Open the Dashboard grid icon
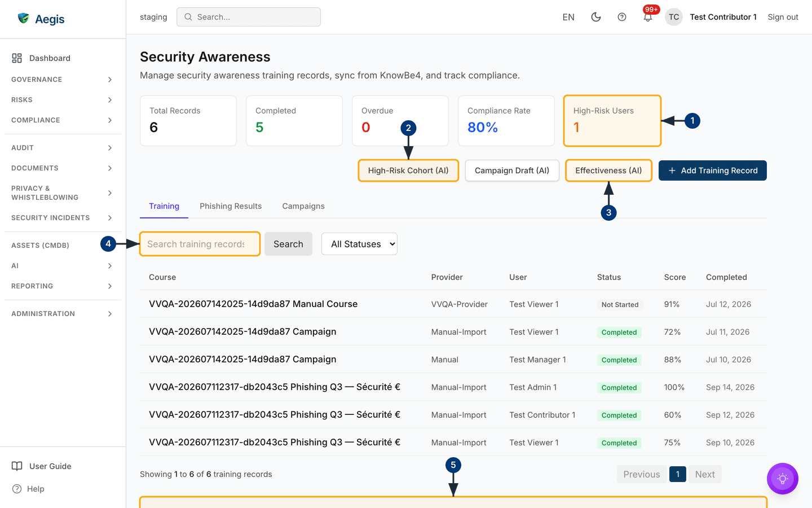Screen dimensions: 812x508 [17, 58]
